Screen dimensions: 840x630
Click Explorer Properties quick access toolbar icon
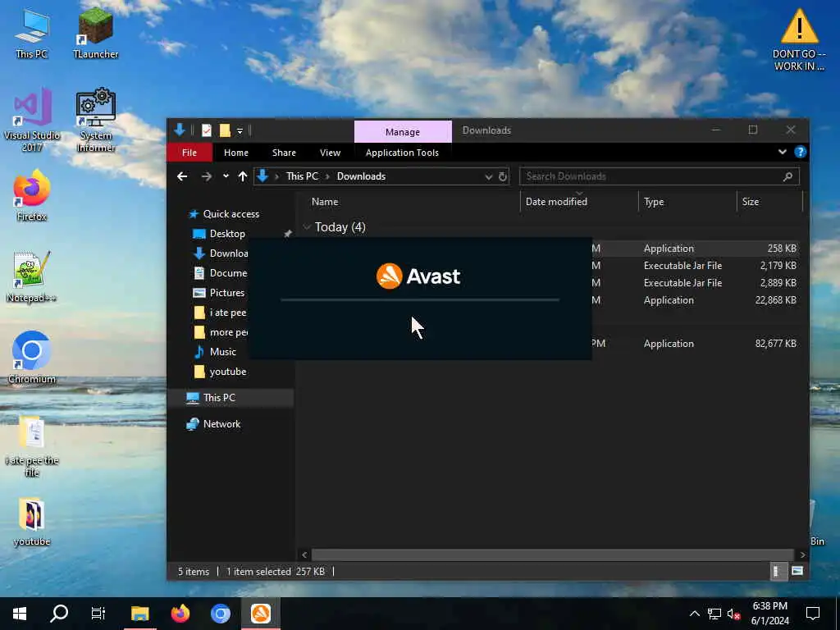[x=206, y=130]
